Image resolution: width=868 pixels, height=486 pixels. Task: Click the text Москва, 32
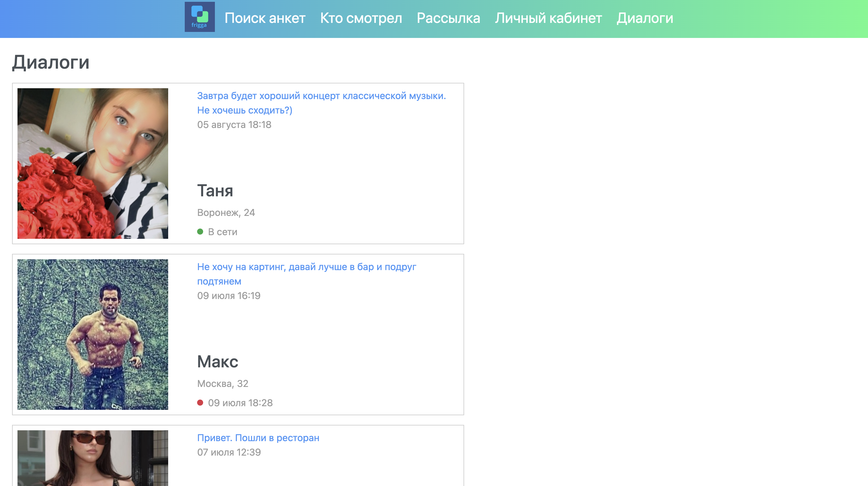point(222,384)
